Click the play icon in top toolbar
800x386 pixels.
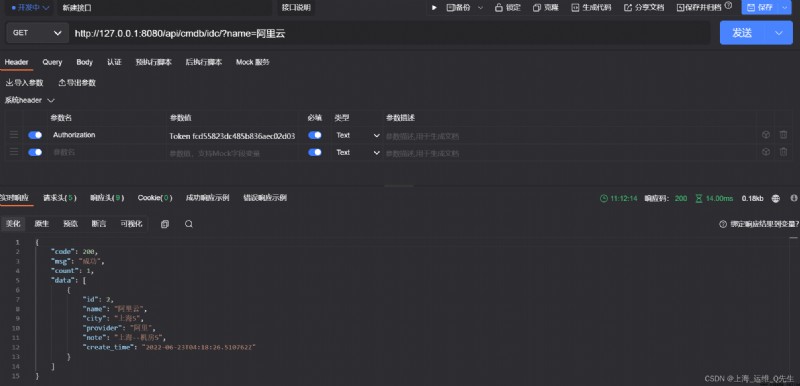coord(434,8)
